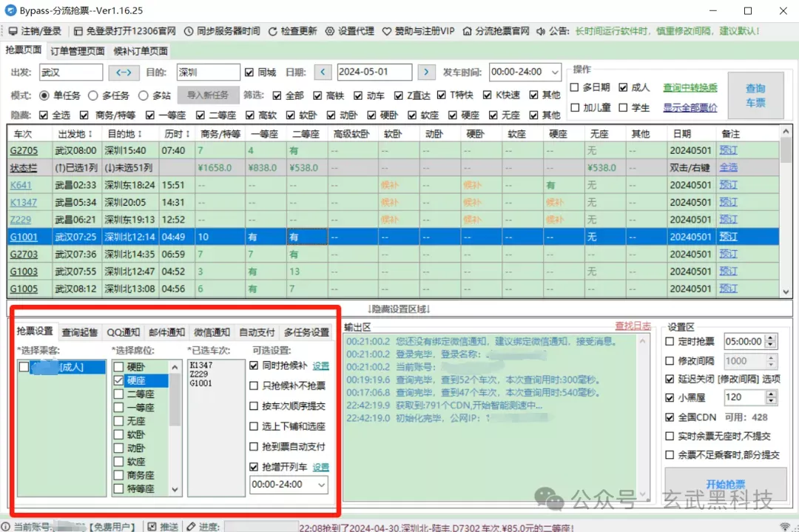The image size is (799, 532).
Task: Select the 多任务 mode radio button
Action: [92, 95]
